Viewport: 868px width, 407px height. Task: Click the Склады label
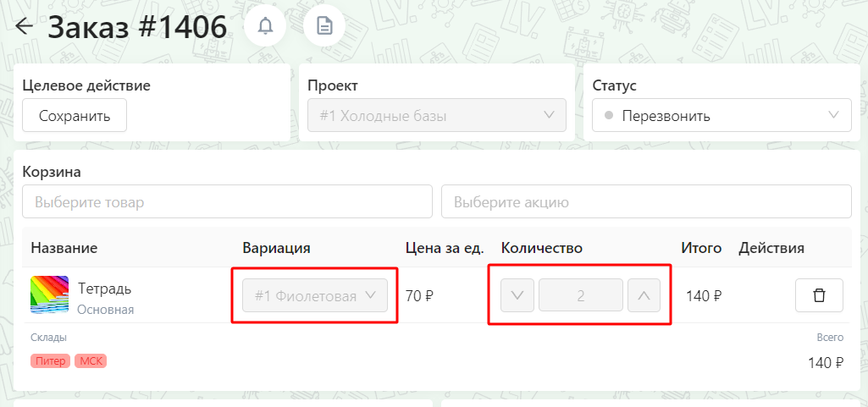[49, 338]
